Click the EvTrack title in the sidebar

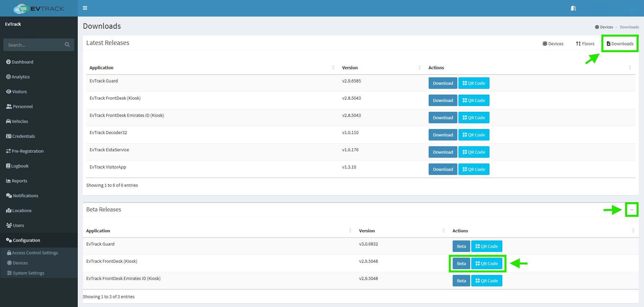[13, 24]
